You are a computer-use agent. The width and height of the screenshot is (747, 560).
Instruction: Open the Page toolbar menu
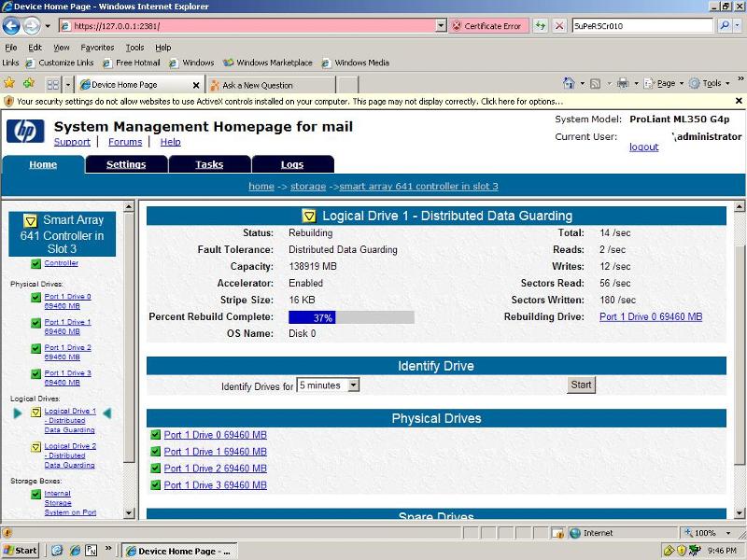coord(664,83)
